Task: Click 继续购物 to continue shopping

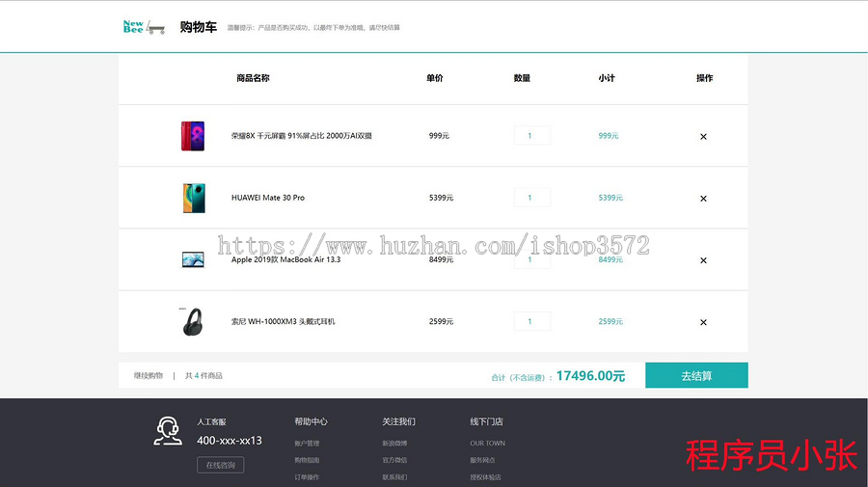Action: click(x=149, y=376)
